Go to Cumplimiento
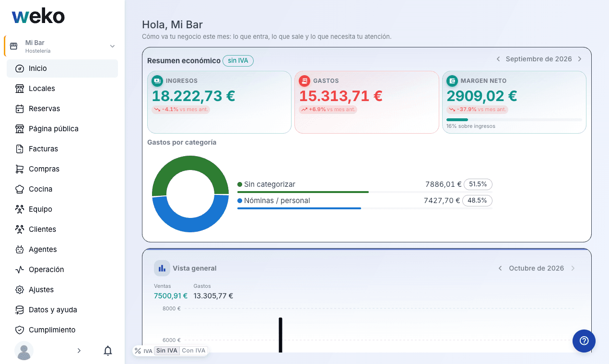This screenshot has width=609, height=364. point(62,330)
